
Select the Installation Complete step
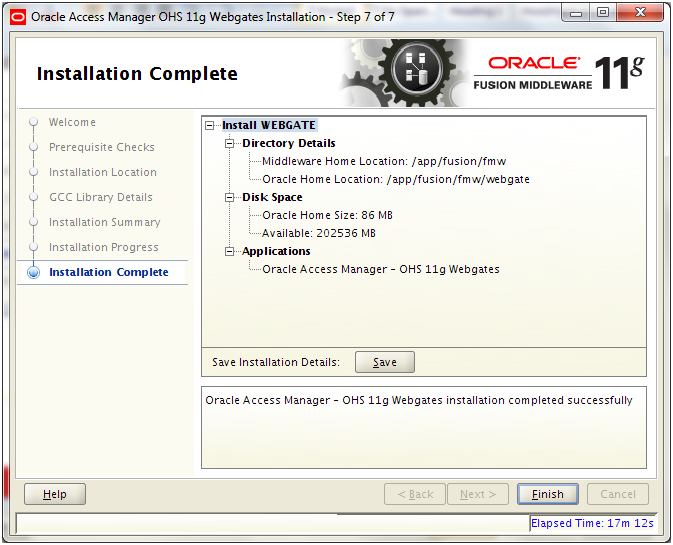(x=109, y=272)
